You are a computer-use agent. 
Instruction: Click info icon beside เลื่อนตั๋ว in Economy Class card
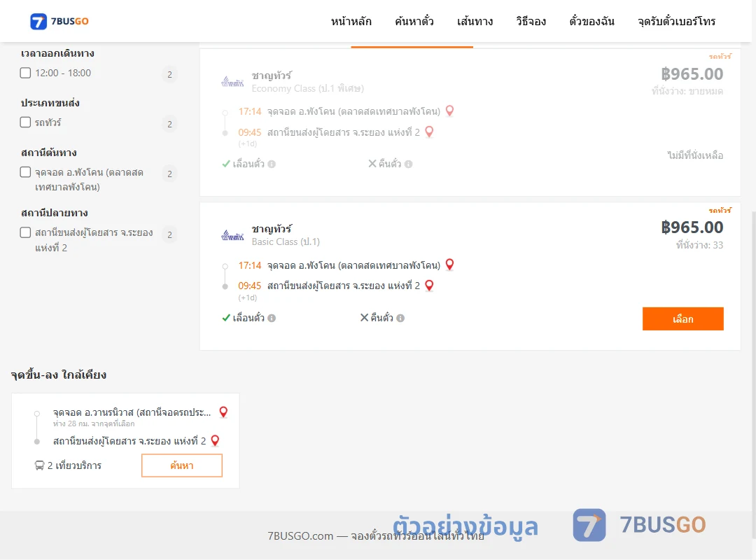coord(272,164)
